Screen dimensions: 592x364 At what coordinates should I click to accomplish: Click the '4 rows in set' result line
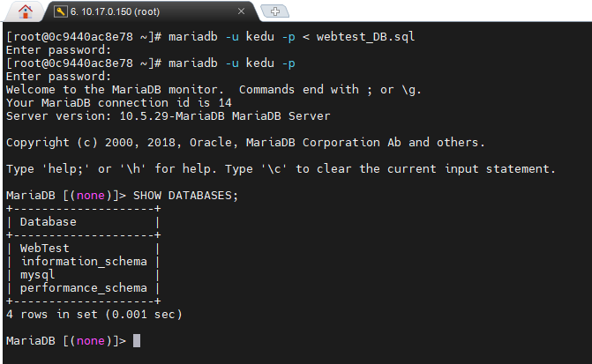[x=94, y=314]
